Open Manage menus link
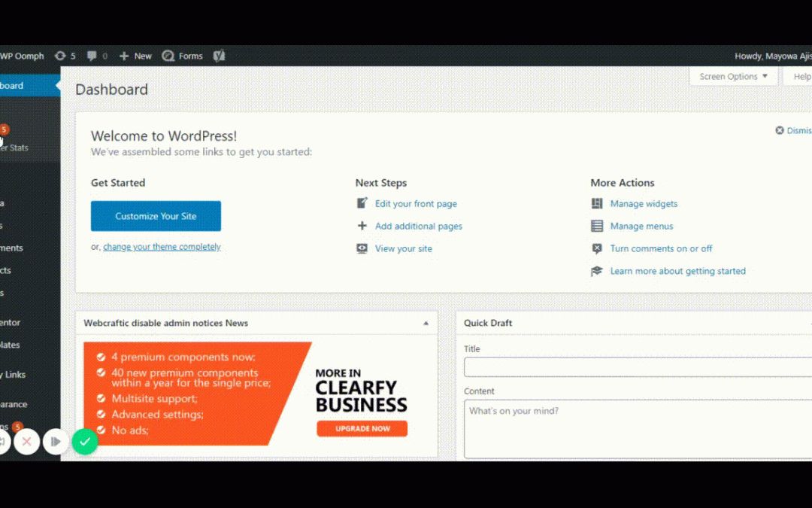Screen dimensions: 812x508 coord(641,226)
